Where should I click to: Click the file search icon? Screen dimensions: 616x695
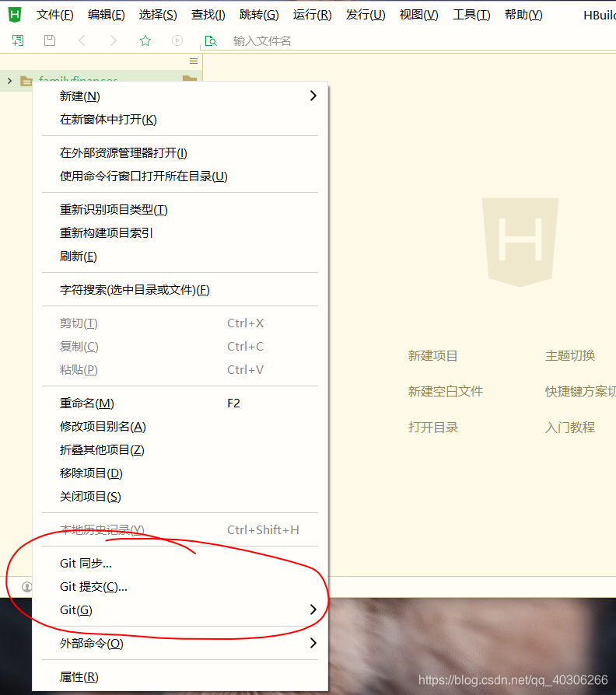point(211,41)
